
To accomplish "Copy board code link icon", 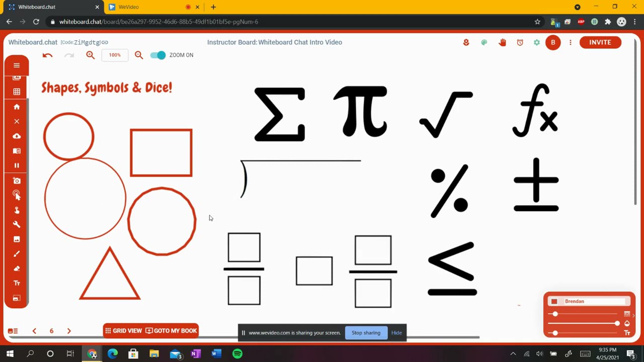I will tap(105, 42).
